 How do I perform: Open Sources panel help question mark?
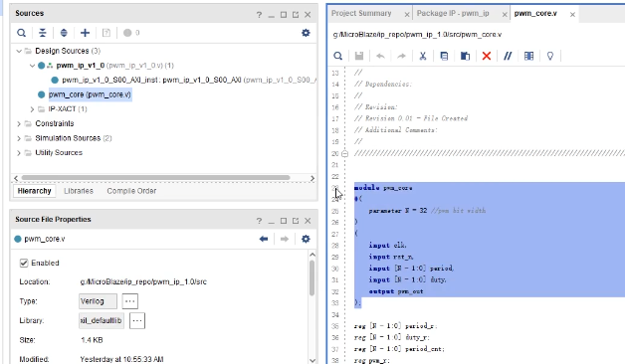tap(259, 15)
